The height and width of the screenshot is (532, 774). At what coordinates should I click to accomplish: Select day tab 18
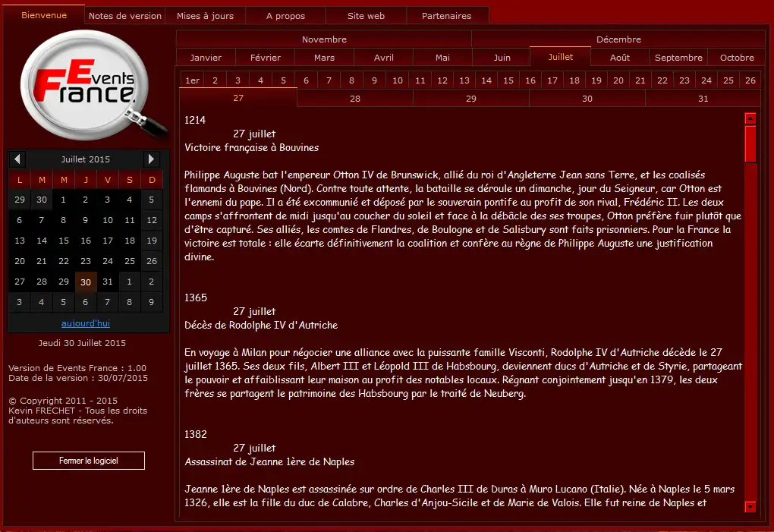[x=574, y=80]
